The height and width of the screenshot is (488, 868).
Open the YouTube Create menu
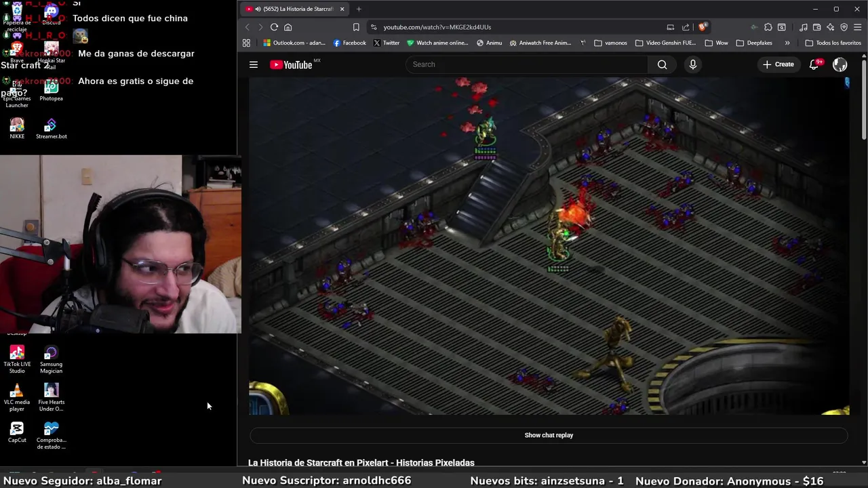[x=778, y=64]
